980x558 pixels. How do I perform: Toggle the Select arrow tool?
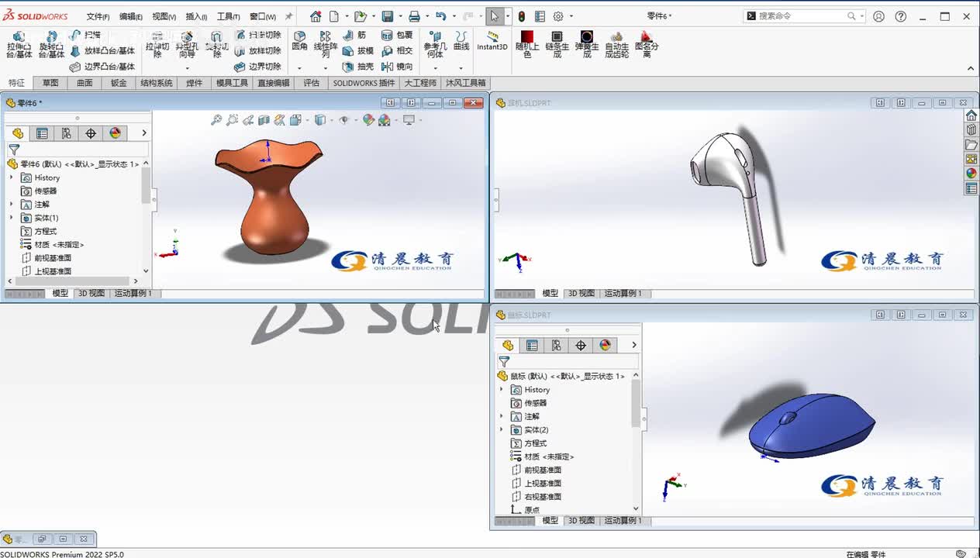coord(495,16)
